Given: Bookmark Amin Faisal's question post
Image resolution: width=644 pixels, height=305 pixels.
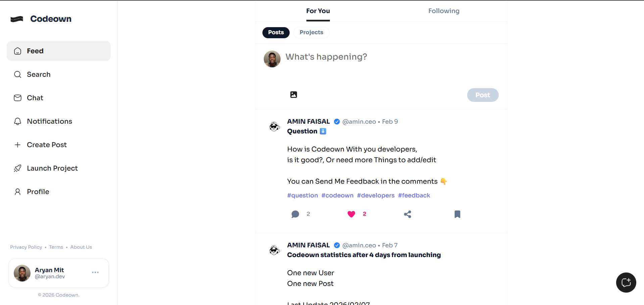Looking at the screenshot, I should click(457, 214).
